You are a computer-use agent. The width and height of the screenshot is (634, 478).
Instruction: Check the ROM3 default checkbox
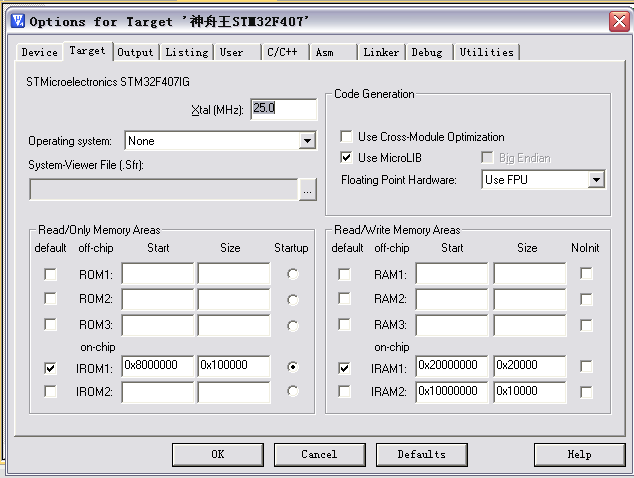click(50, 324)
